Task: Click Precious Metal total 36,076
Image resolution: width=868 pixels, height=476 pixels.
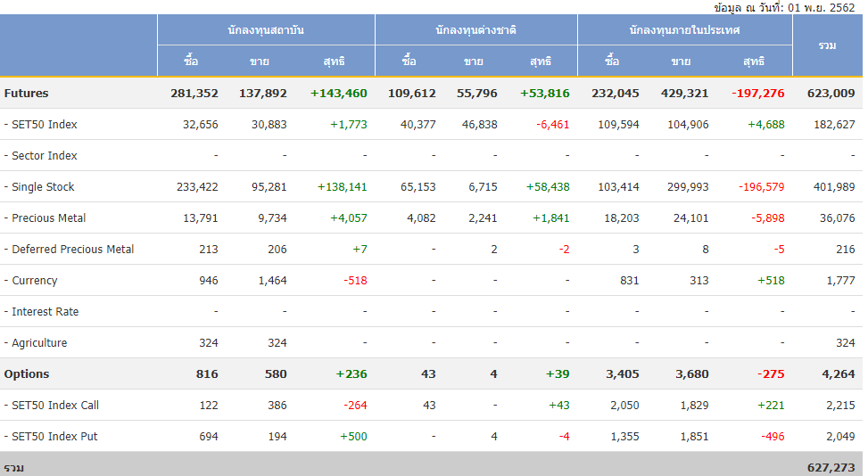Action: pos(838,217)
